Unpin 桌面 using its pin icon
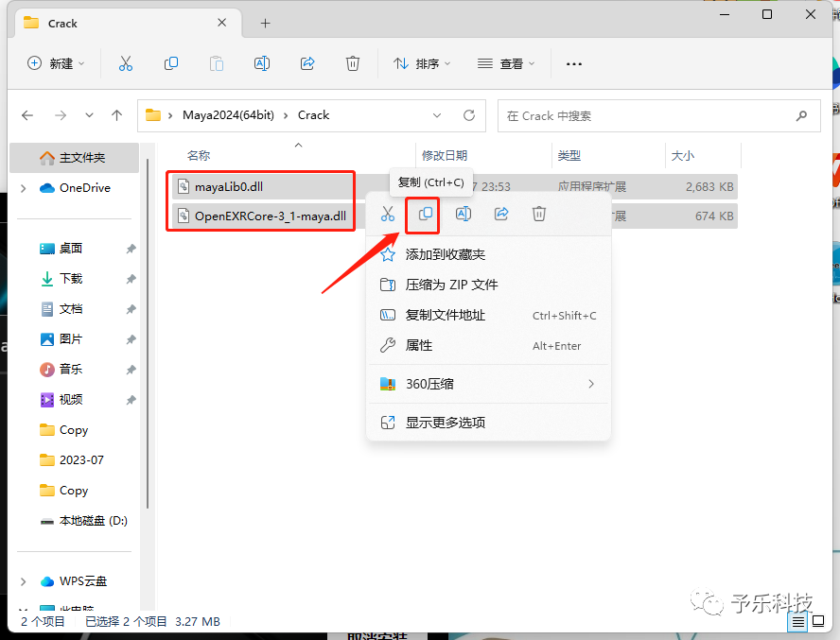The width and height of the screenshot is (840, 640). 131,249
